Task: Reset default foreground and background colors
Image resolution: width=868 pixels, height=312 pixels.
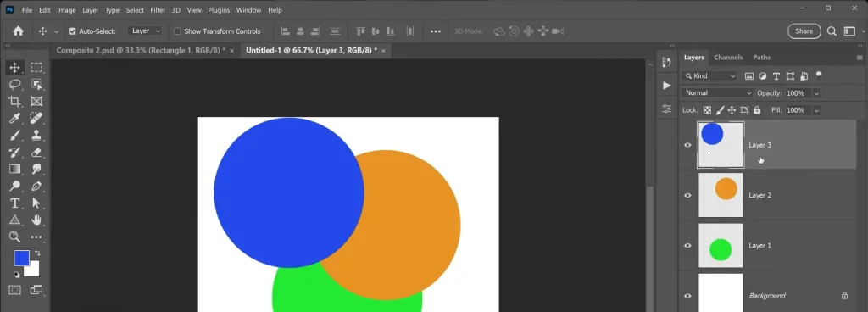Action: coord(16,275)
